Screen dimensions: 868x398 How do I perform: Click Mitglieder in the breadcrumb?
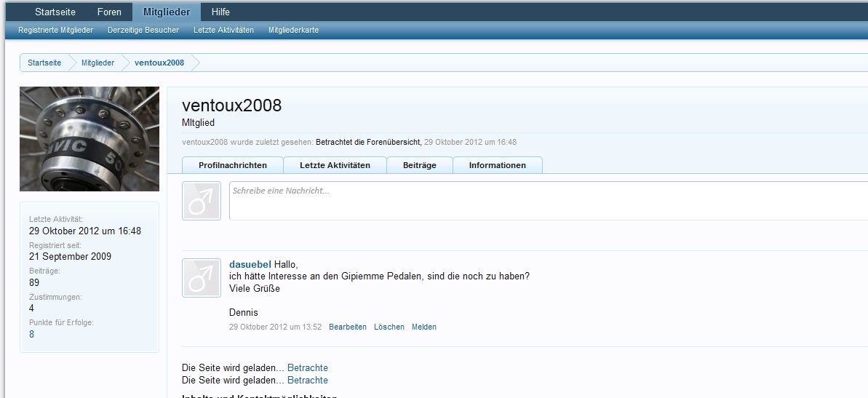coord(97,63)
